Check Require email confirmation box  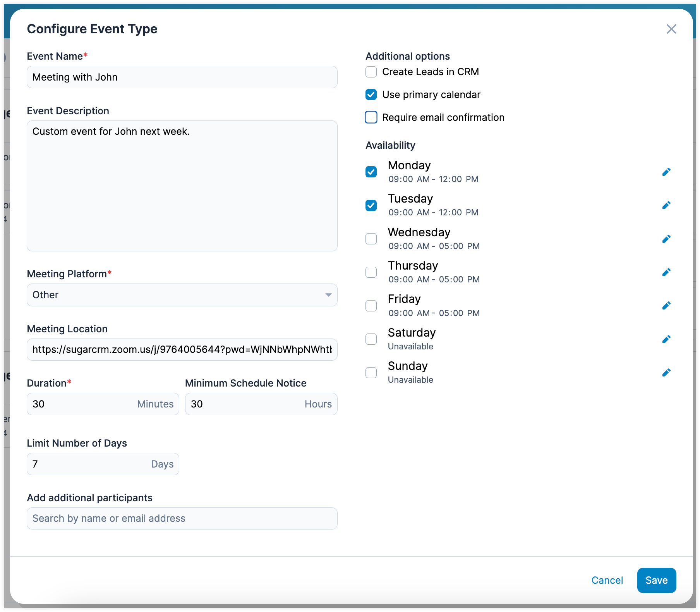point(371,117)
